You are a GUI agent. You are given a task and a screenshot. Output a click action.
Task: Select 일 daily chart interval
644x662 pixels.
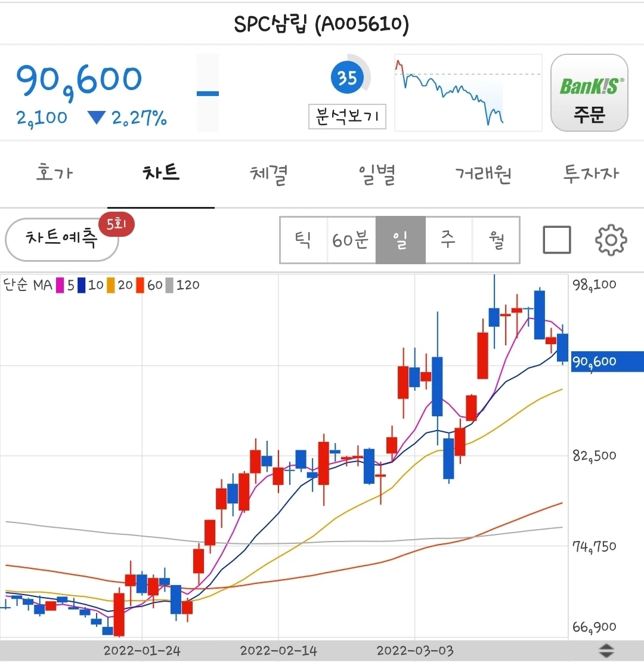pos(401,240)
